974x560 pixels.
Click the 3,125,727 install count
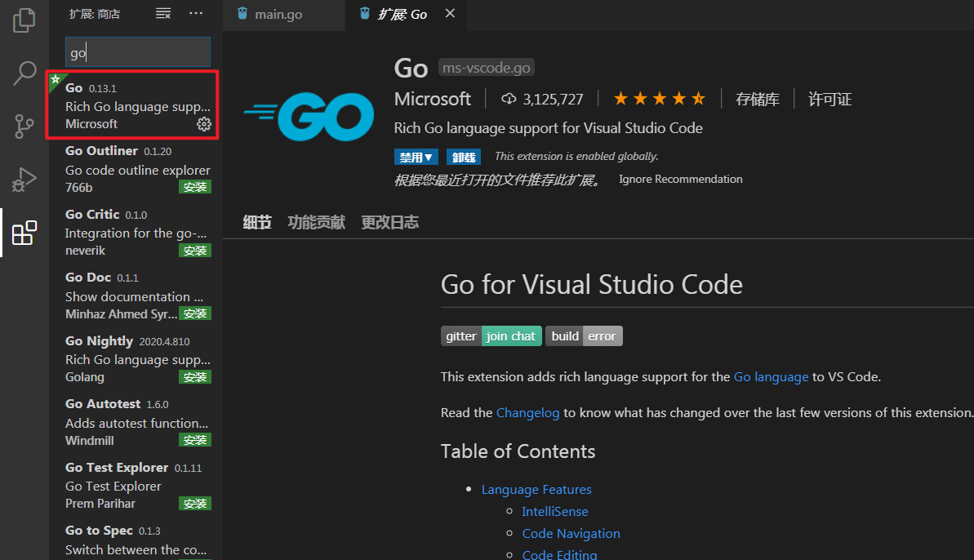543,100
